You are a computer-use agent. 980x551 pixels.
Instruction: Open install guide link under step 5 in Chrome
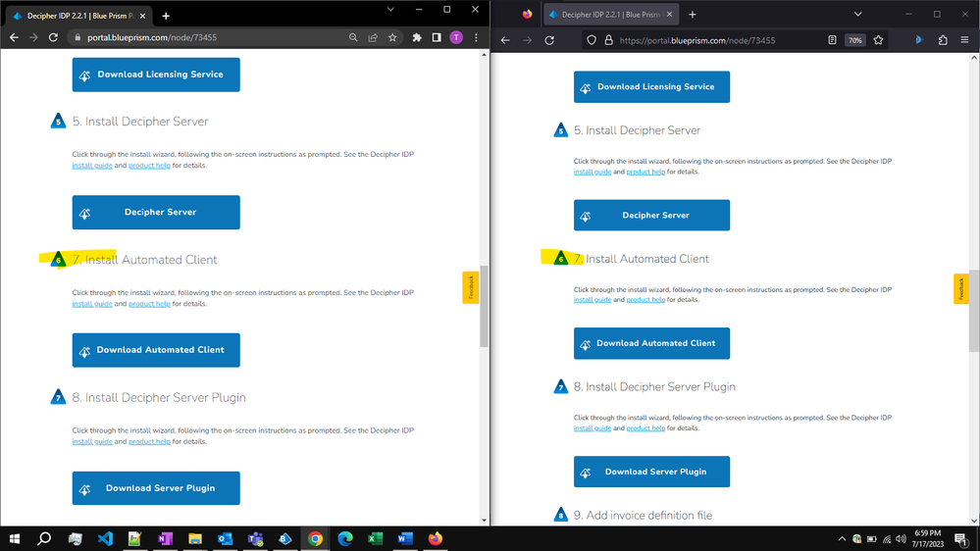(92, 166)
